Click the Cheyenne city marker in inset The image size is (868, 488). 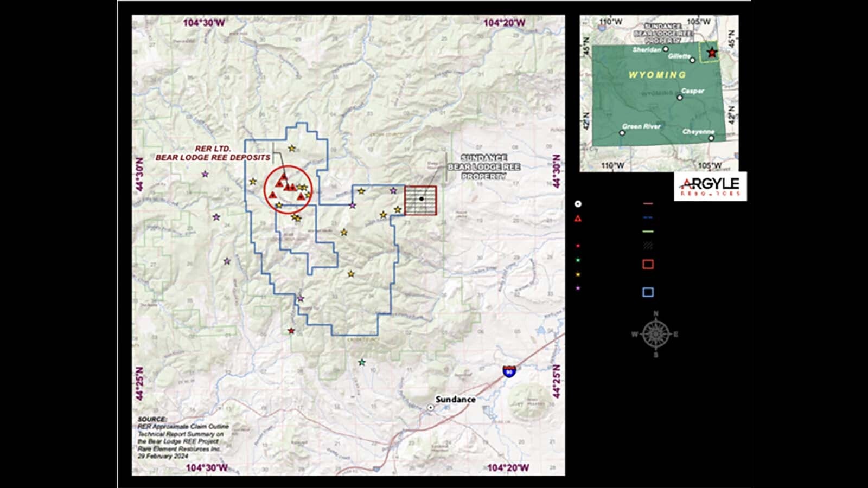[711, 138]
